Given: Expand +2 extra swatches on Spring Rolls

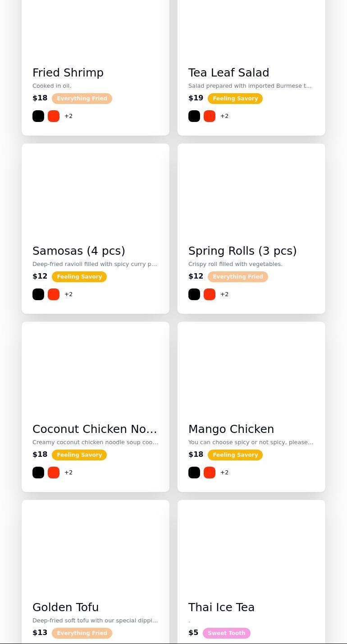Looking at the screenshot, I should tap(224, 294).
